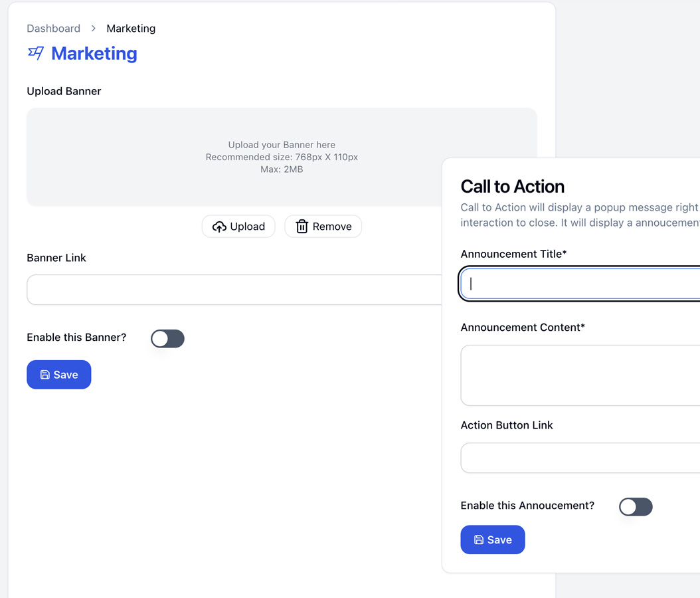
Task: Click the cloud upload icon
Action: (219, 227)
